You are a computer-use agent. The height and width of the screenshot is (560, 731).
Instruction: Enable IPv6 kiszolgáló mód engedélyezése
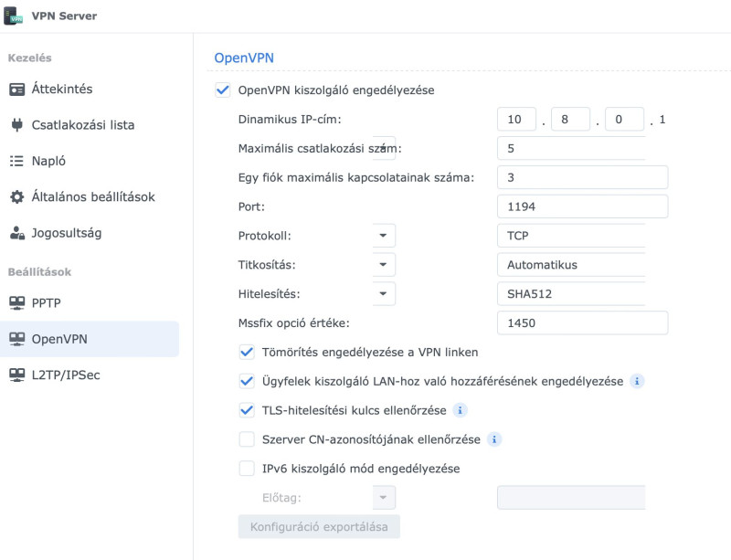click(x=247, y=468)
